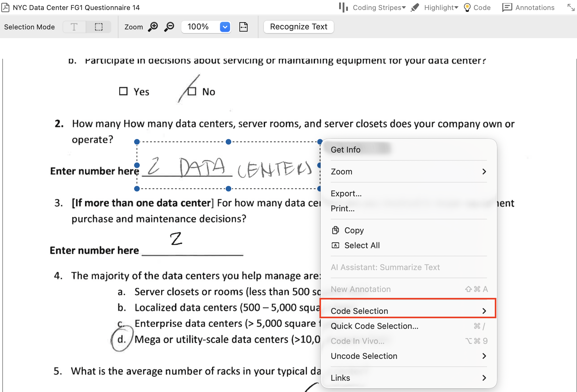Click the Select All icon in context menu
This screenshot has width=577, height=392.
coord(335,245)
